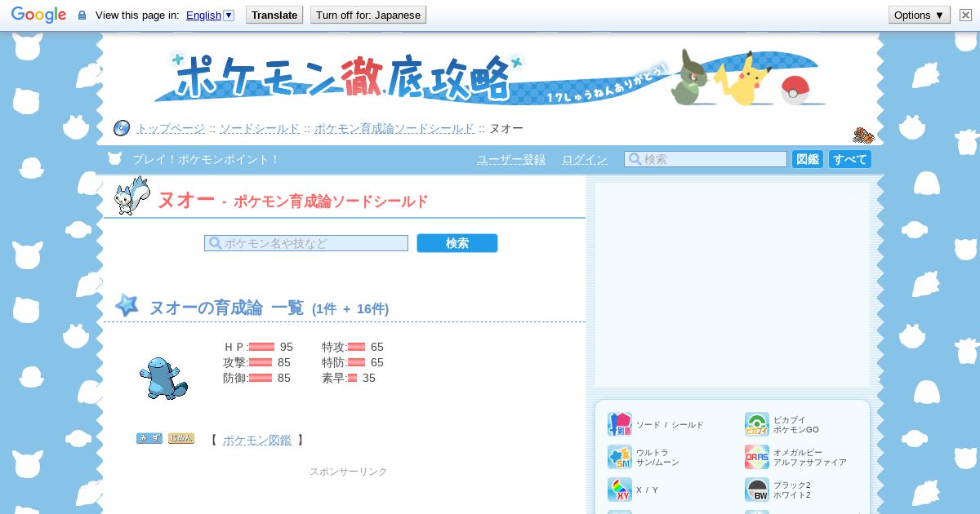The height and width of the screenshot is (514, 980).
Task: Open the X / Y text link
Action: click(647, 490)
